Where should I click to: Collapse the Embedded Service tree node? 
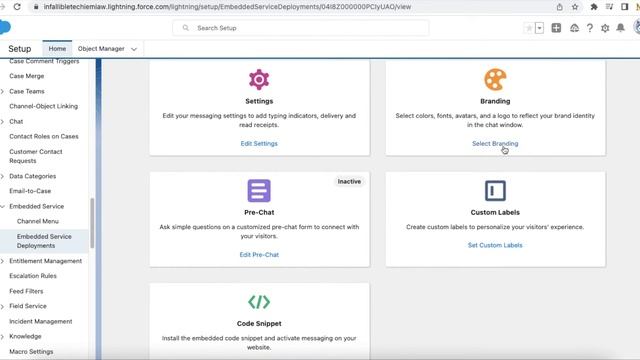coord(2,207)
